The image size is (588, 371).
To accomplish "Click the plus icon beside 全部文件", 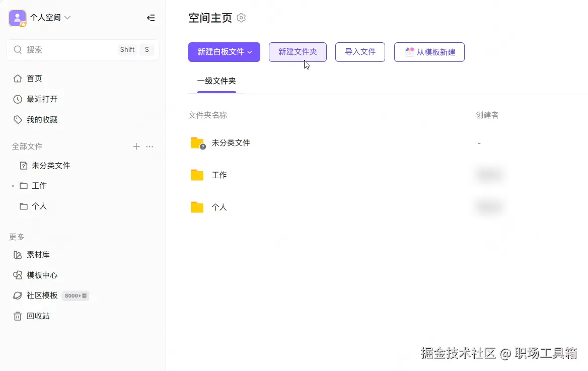I will [136, 146].
